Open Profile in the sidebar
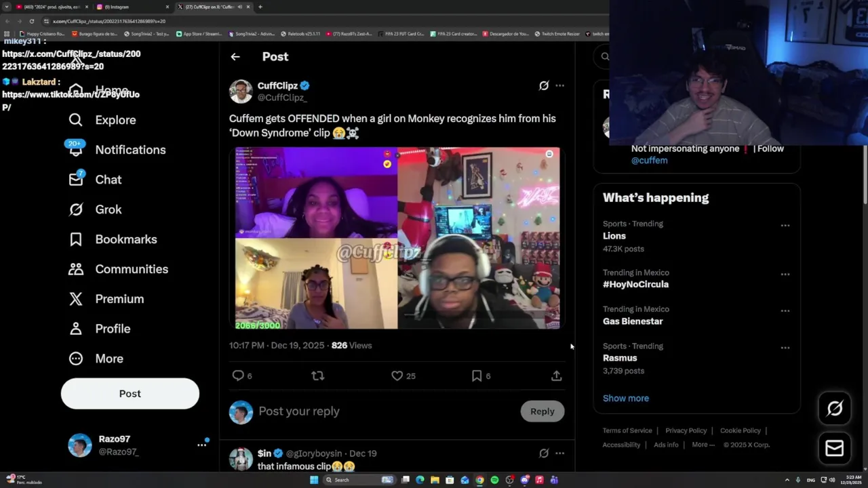 [99, 329]
